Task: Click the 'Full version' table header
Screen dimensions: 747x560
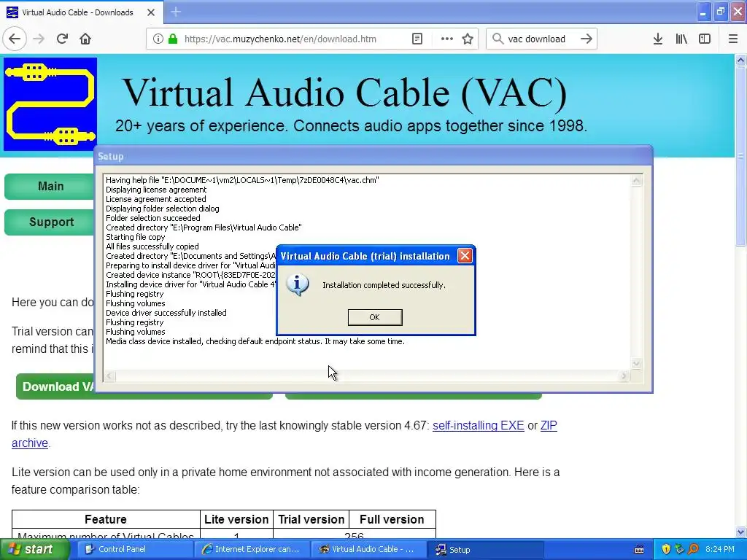Action: [x=392, y=519]
